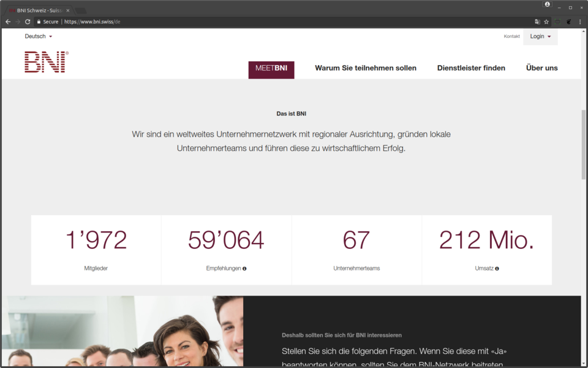Open the Deutsch language dropdown

38,36
